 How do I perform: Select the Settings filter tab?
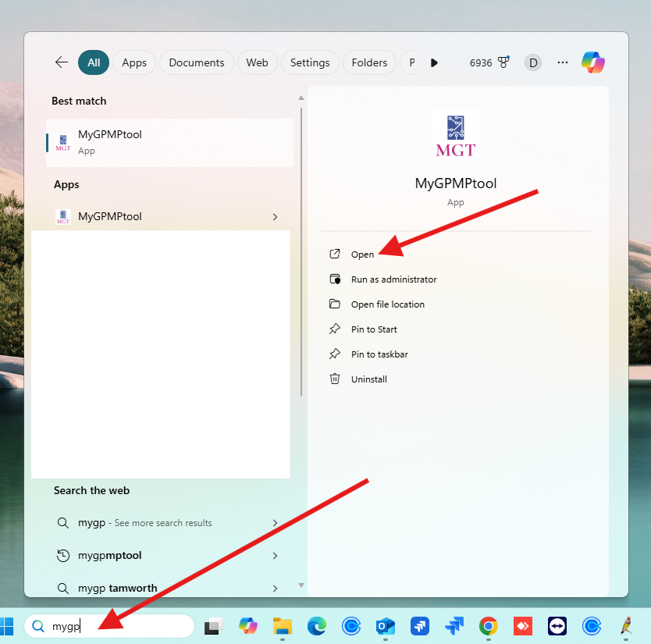310,62
